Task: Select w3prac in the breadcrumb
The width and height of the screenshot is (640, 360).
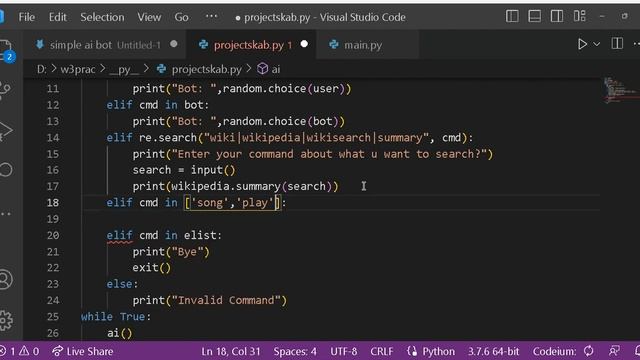Action: coord(78,69)
